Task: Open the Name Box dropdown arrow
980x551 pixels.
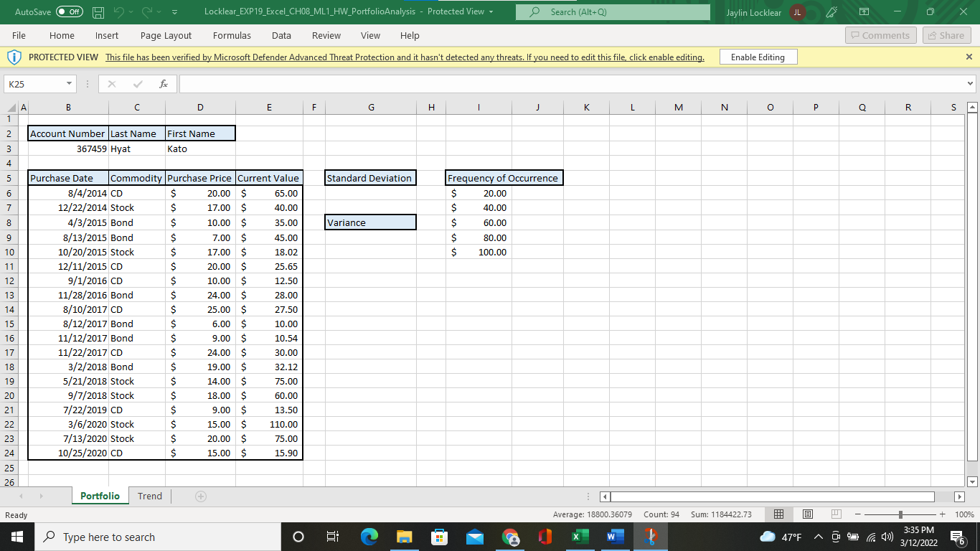Action: click(x=69, y=84)
